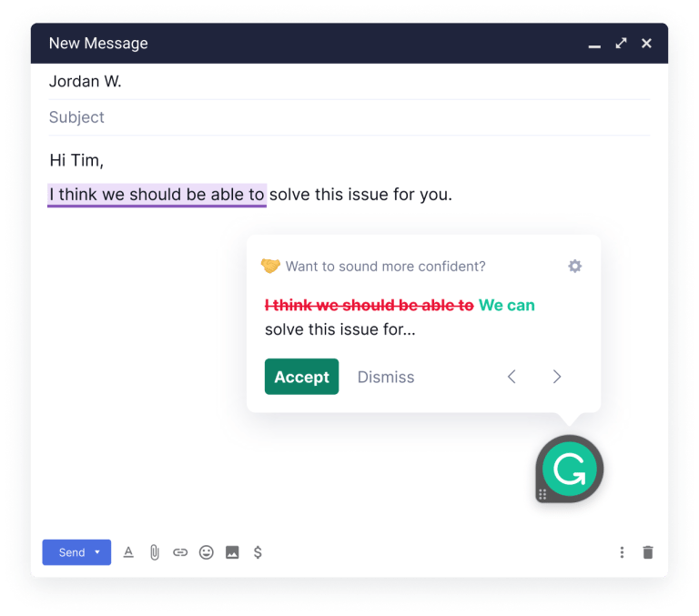The image size is (699, 616).
Task: Insert a link using chain icon
Action: pyautogui.click(x=180, y=552)
